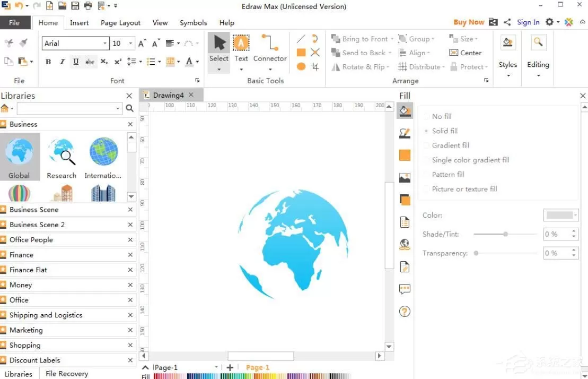Open the Line settings panel icon
Screen dimensions: 588x379
point(405,133)
